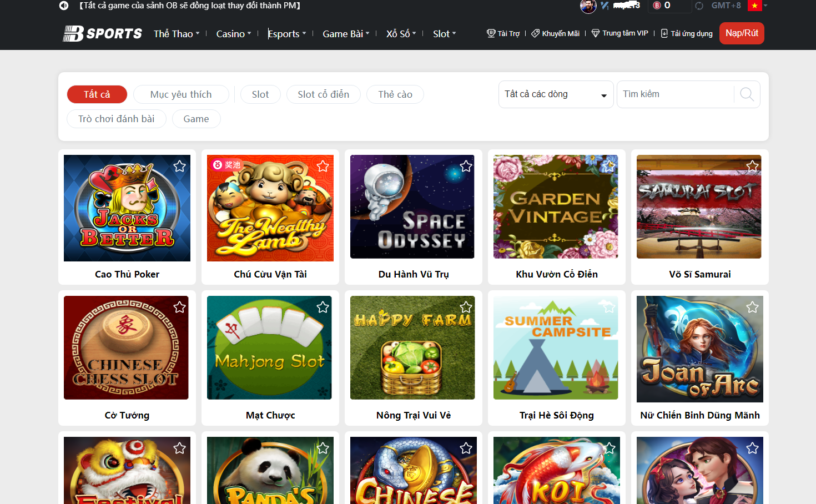Open the Slot navigation dropdown
This screenshot has width=816, height=504.
coord(445,34)
